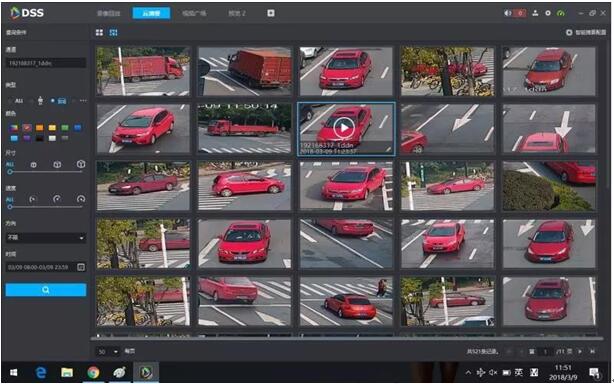Choose the All type radio option
Screen dimensions: 614x384
coord(16,101)
